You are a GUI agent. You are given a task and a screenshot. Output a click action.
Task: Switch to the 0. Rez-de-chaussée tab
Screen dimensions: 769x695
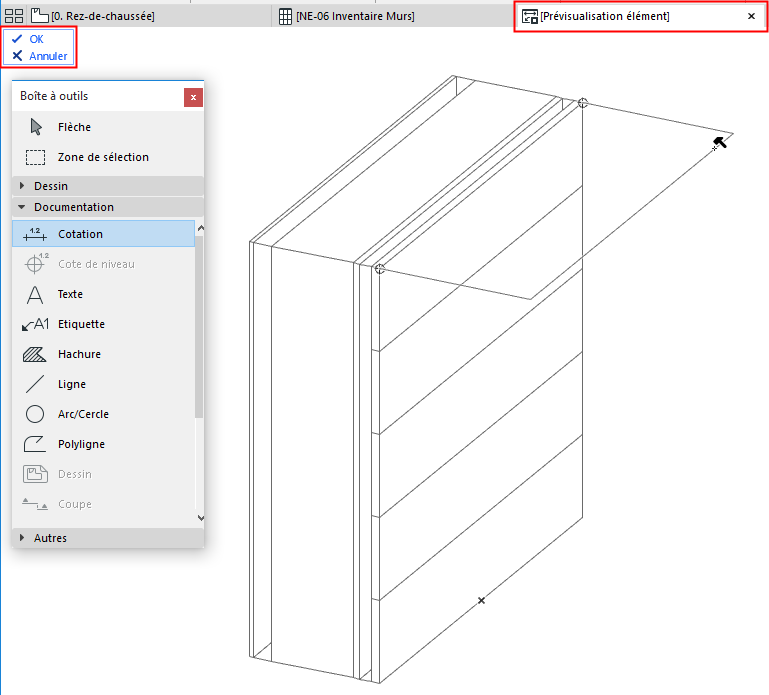[93, 16]
